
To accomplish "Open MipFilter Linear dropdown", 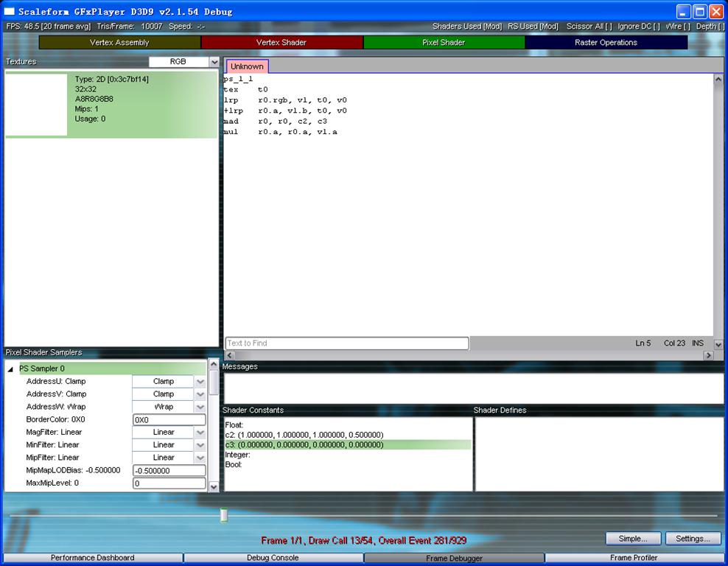I will coord(200,458).
